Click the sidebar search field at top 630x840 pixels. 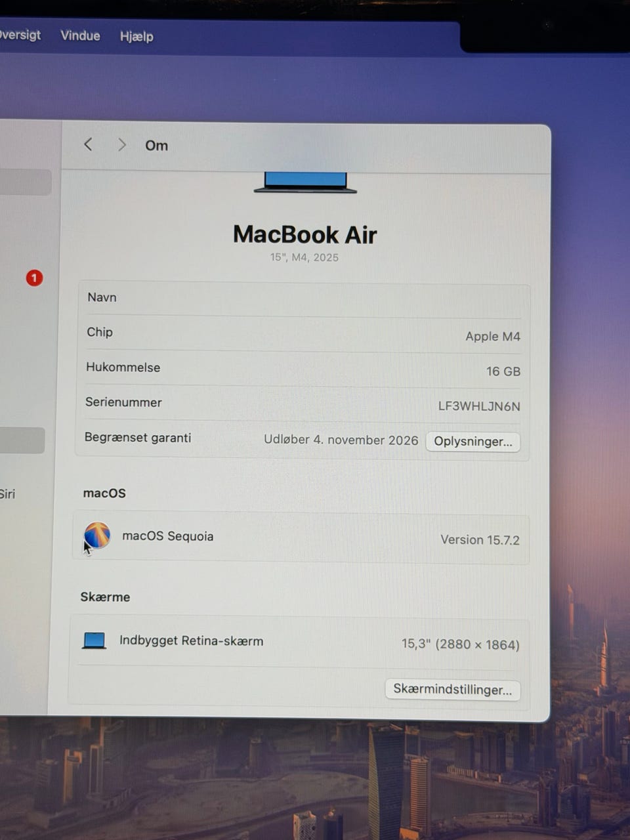click(x=26, y=182)
